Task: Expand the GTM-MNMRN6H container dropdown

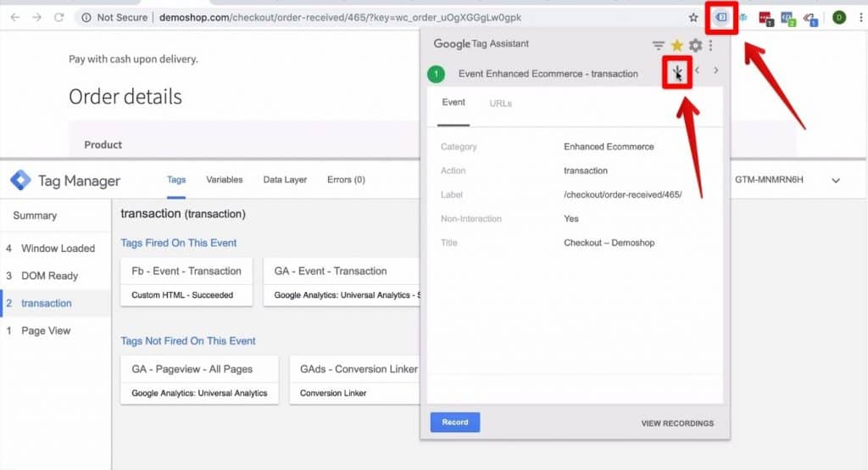Action: (836, 181)
